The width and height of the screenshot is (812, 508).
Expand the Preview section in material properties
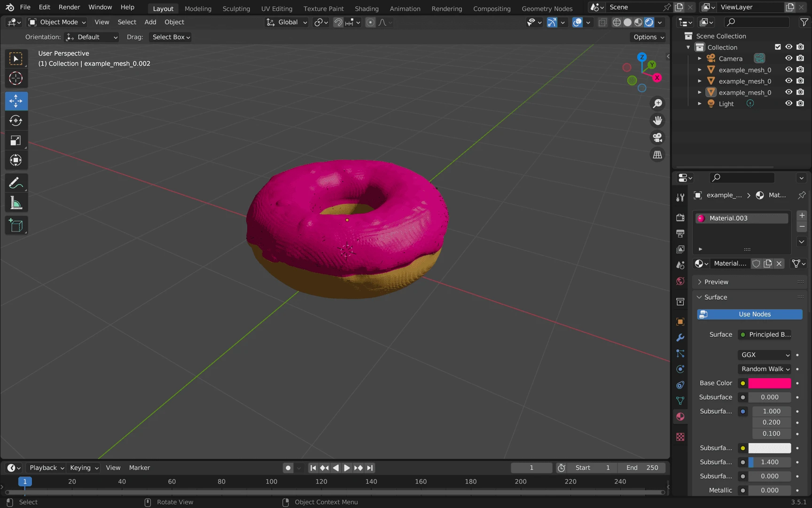715,281
